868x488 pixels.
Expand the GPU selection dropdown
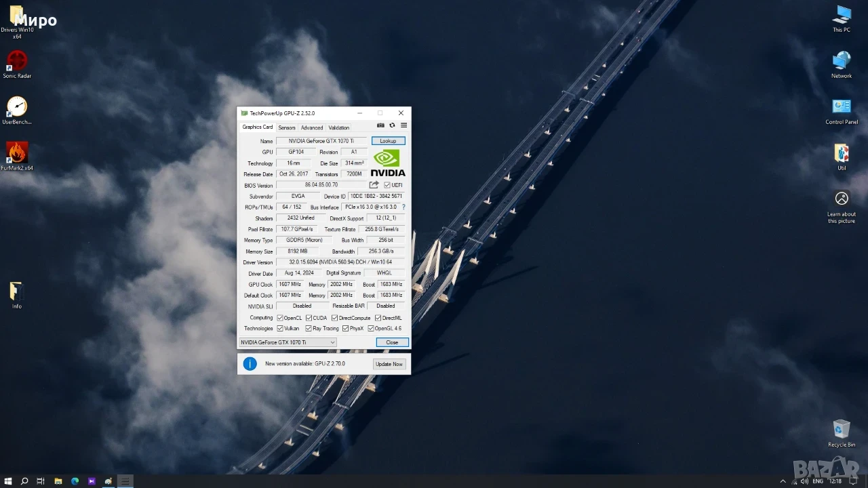[x=288, y=342]
